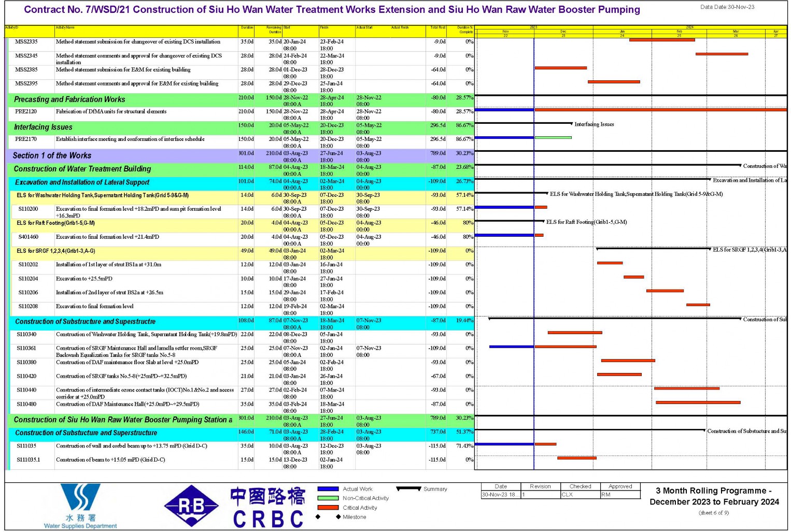Select the red Critical Activity legend swatch
Image resolution: width=791 pixels, height=532 pixels.
[328, 508]
